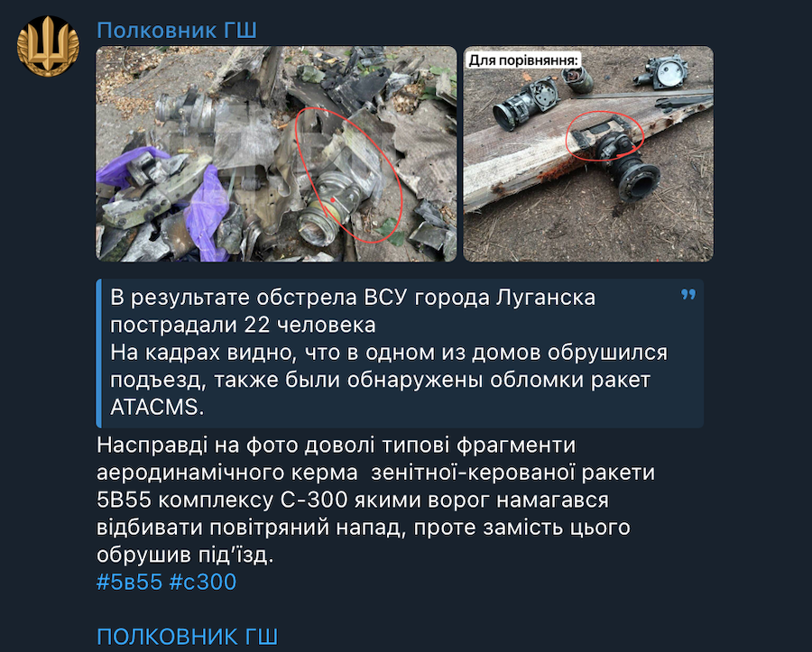Open the trident emblem channel avatar

(48, 46)
